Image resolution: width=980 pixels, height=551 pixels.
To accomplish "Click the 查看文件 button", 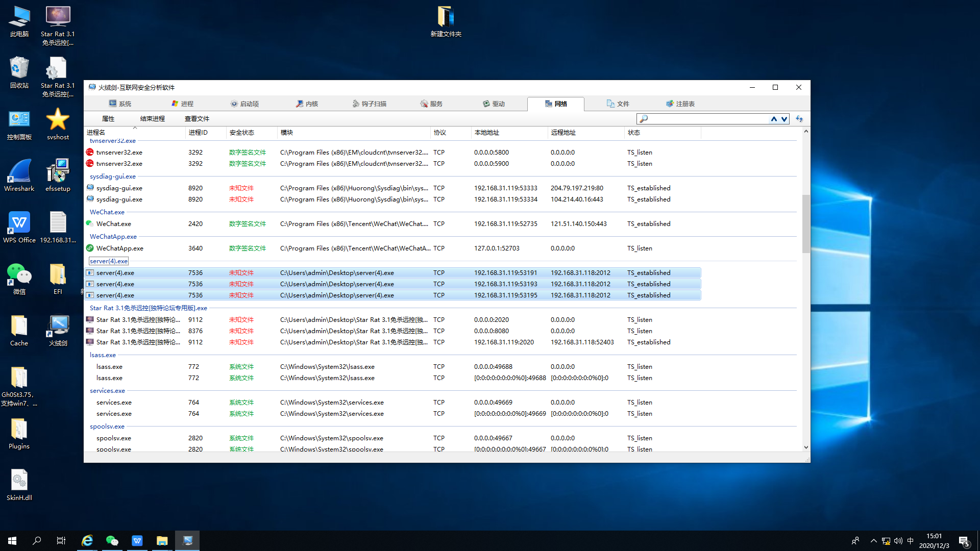I will tap(197, 118).
